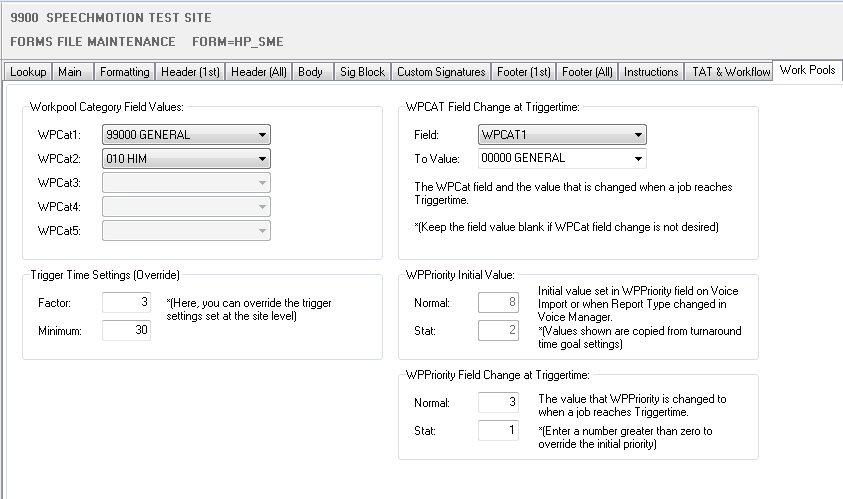843x499 pixels.
Task: Open the Custom Signatures tab
Action: (x=441, y=72)
